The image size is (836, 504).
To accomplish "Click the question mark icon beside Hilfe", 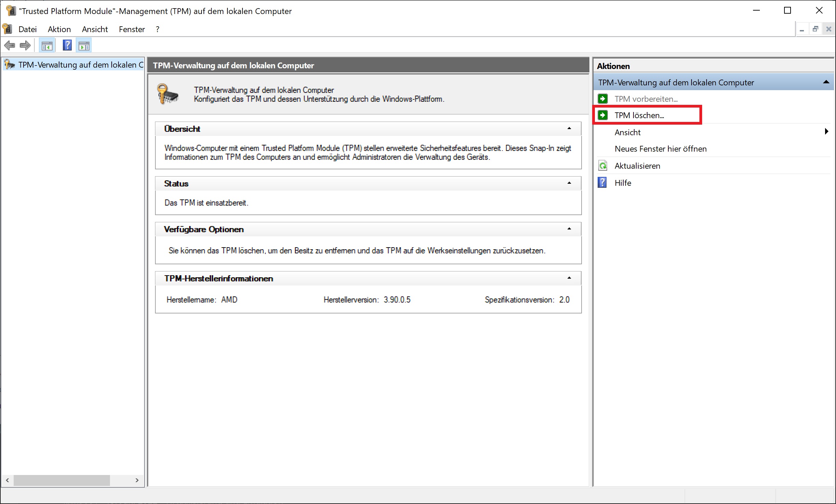I will [x=602, y=183].
